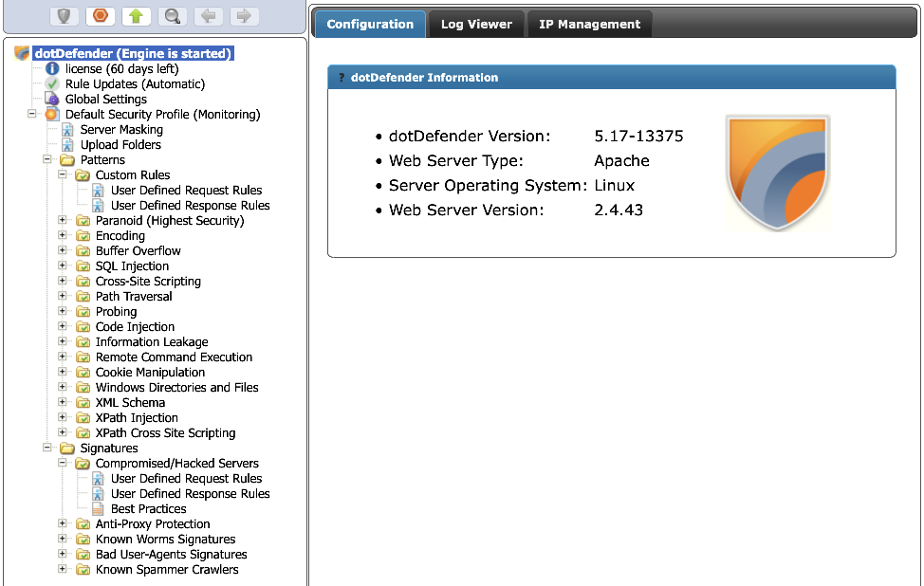The width and height of the screenshot is (924, 586).
Task: Click the gray shield toolbar button
Action: click(x=65, y=16)
